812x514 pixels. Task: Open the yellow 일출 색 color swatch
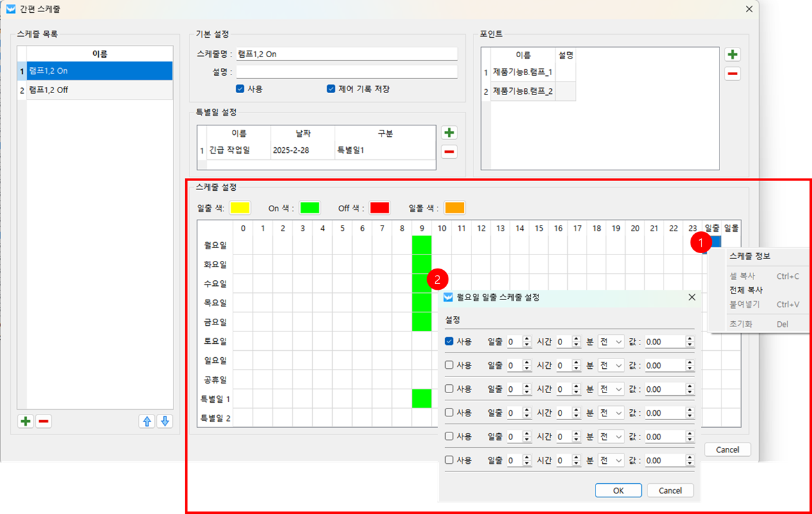(240, 208)
